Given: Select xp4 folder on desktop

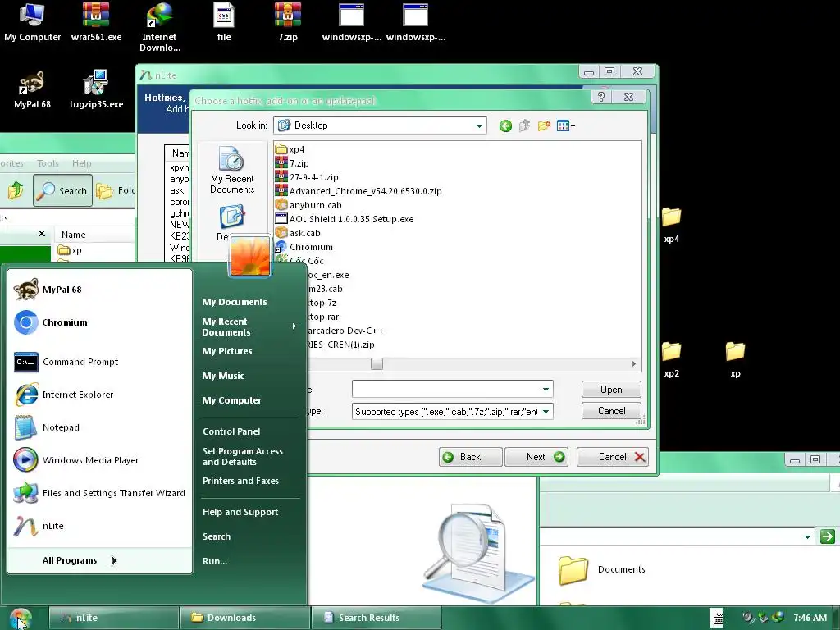Looking at the screenshot, I should click(x=671, y=225).
